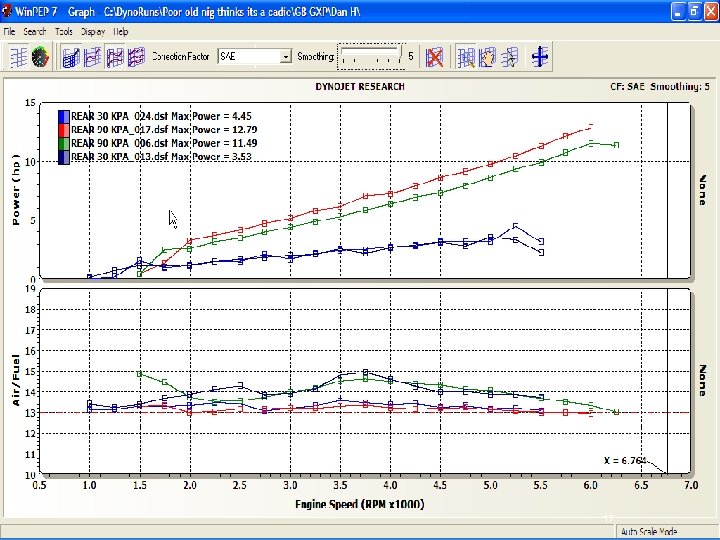The height and width of the screenshot is (540, 720).
Task: Click blue swatch for REAR 30 KPA 024 run
Action: (64, 117)
